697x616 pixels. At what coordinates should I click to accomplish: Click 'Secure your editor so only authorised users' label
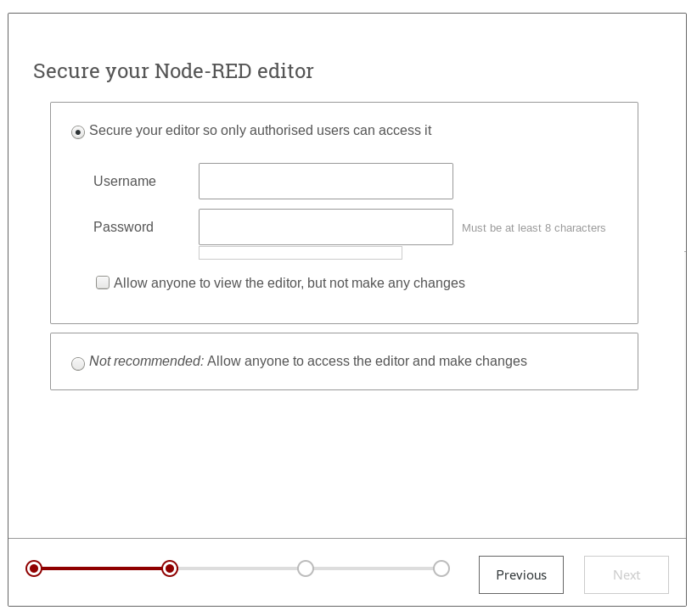coord(261,130)
